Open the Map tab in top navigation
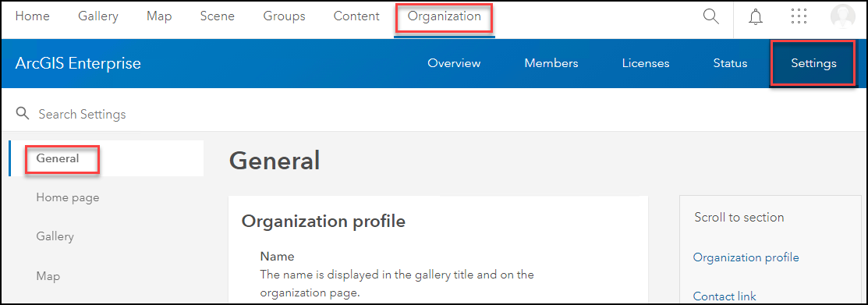868x305 pixels. click(x=159, y=16)
